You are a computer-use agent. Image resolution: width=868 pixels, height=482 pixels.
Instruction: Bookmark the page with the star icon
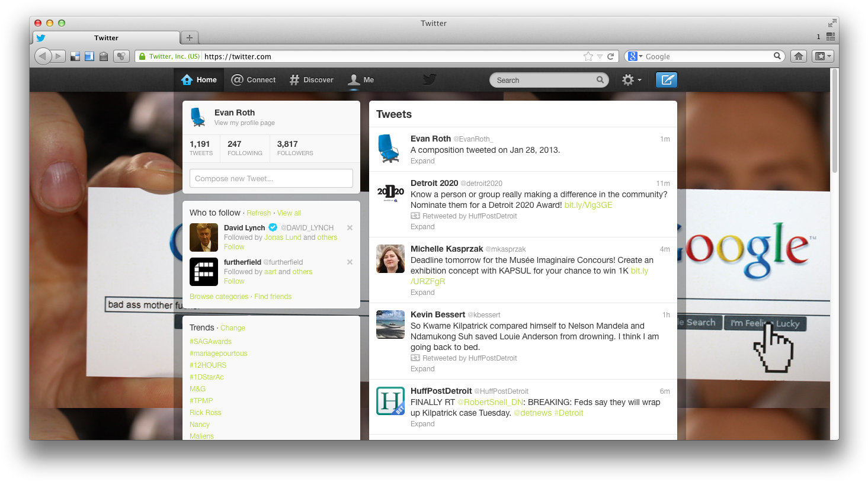(588, 56)
